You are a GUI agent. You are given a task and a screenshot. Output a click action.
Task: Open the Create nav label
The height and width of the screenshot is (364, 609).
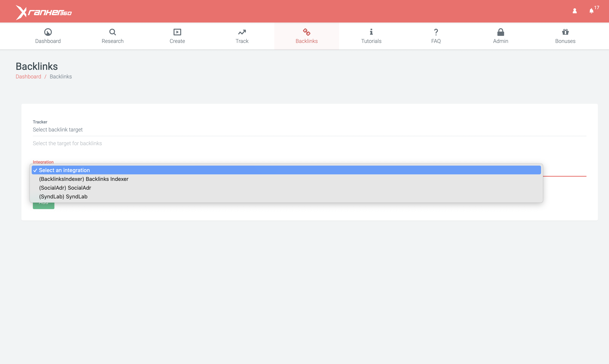pos(177,41)
